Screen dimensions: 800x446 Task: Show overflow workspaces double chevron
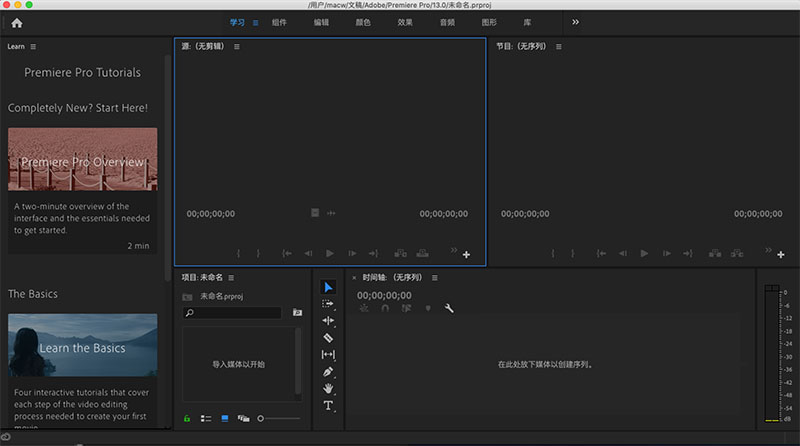click(576, 22)
